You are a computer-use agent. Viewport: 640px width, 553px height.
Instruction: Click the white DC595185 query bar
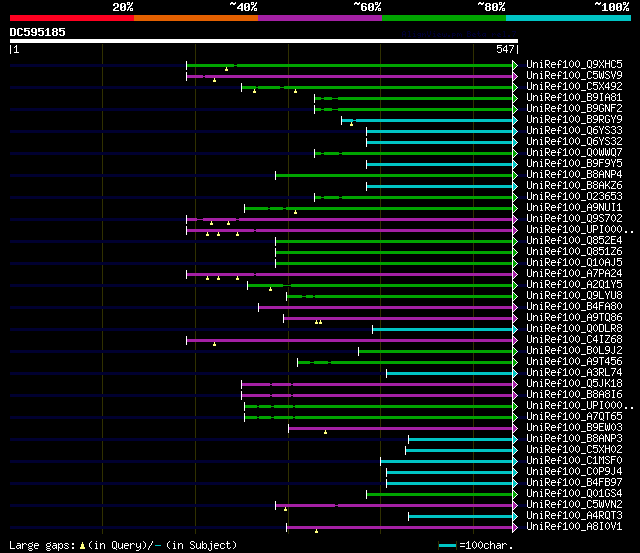pos(264,41)
